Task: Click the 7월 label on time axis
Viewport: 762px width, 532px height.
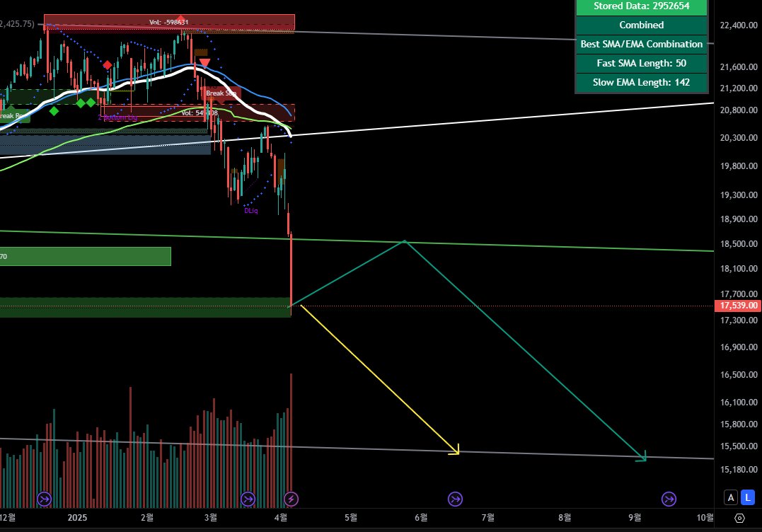Action: coord(488,517)
